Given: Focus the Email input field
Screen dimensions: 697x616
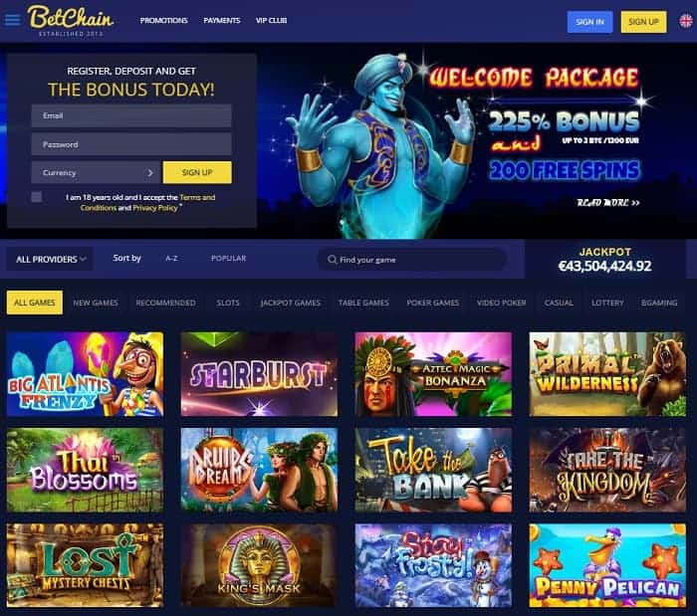Looking at the screenshot, I should coord(131,115).
